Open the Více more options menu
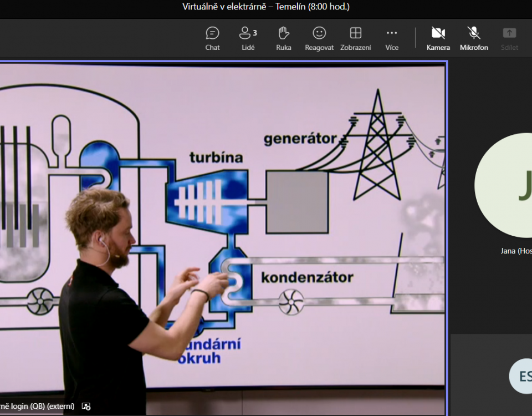 pos(392,39)
